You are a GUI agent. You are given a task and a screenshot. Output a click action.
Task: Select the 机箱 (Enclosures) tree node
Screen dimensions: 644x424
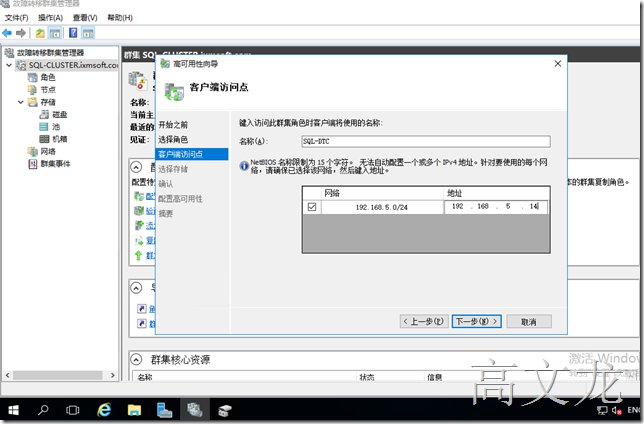point(60,139)
